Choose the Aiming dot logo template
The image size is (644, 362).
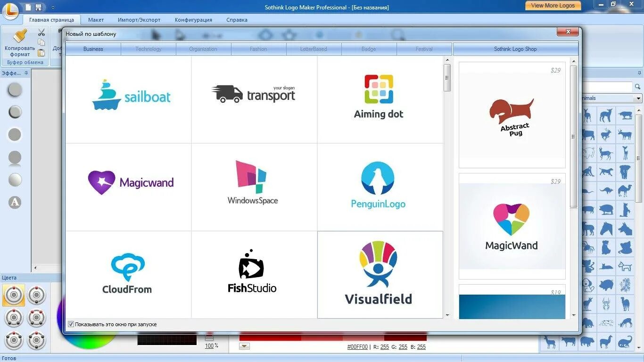pos(380,99)
